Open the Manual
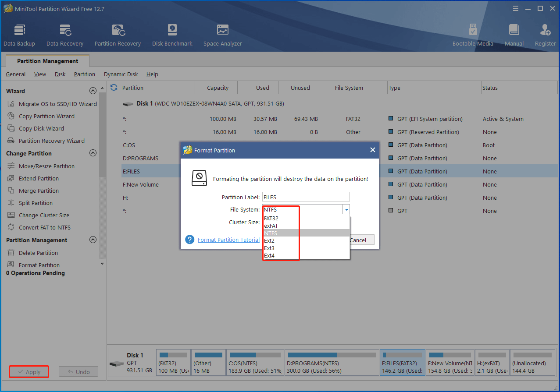 coord(514,35)
